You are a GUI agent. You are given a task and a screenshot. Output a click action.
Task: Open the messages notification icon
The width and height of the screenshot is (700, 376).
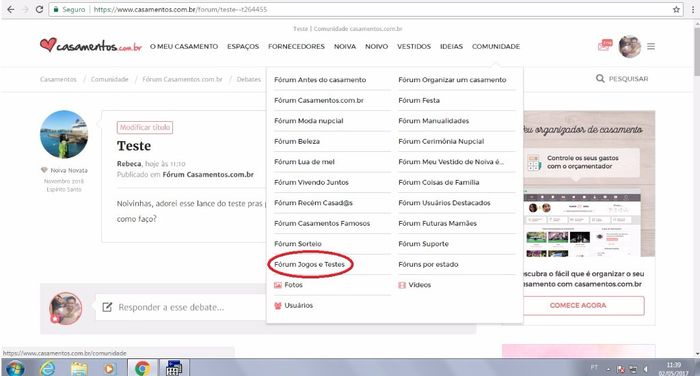tap(605, 46)
